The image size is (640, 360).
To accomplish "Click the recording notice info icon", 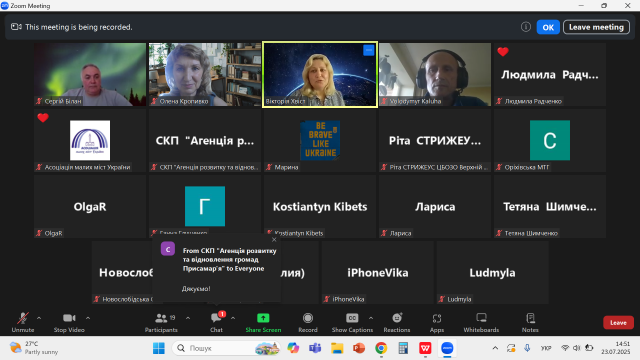I will [526, 27].
